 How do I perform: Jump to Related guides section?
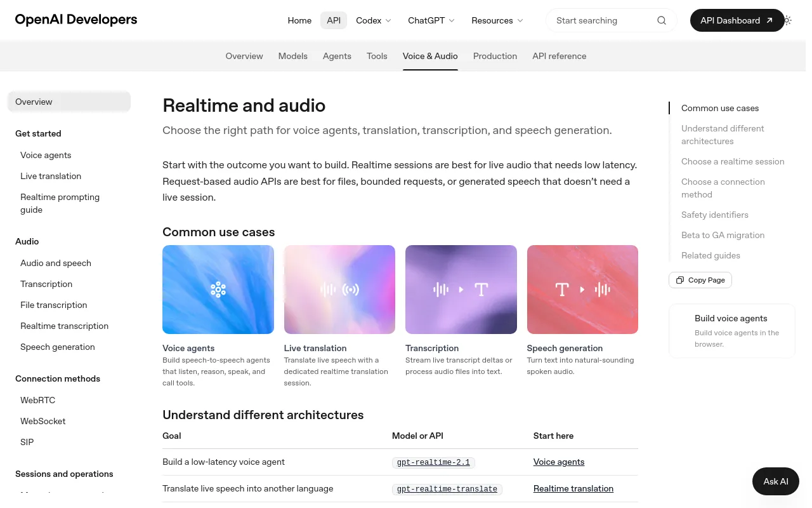710,255
